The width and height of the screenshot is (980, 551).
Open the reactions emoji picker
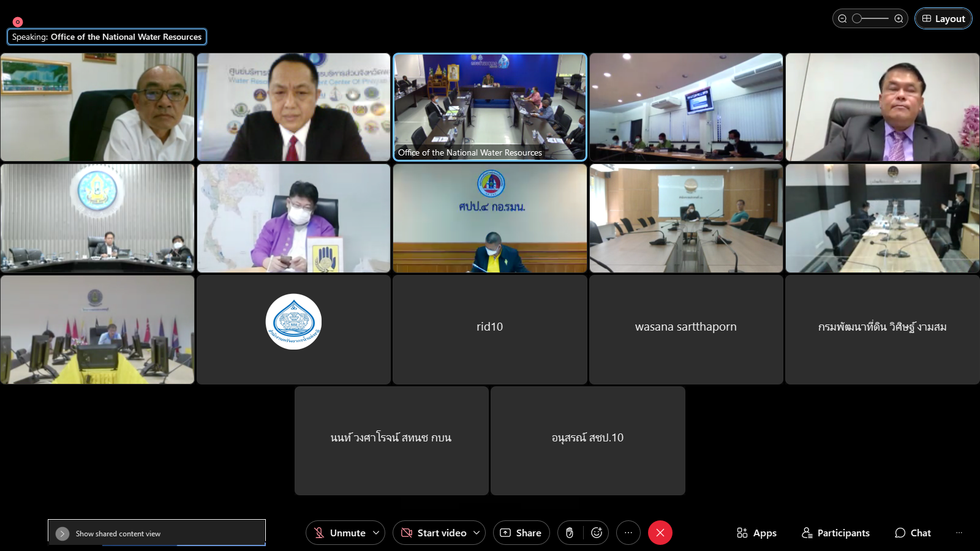[x=597, y=533]
